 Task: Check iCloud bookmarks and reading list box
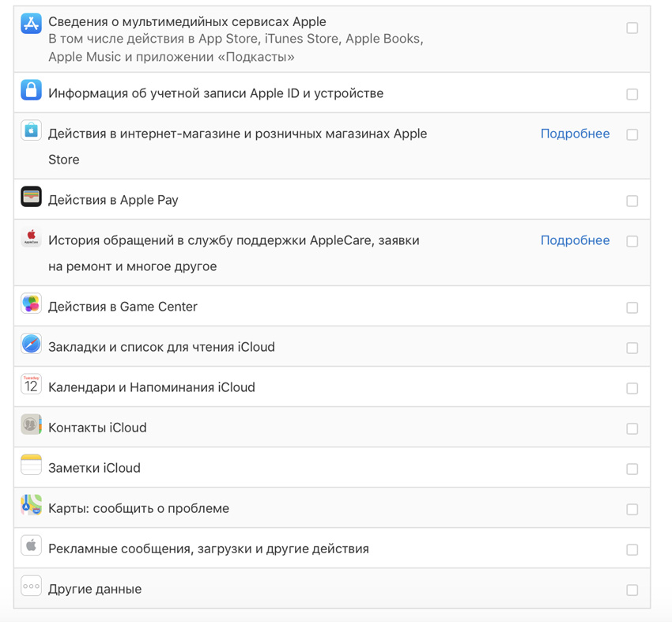click(x=632, y=348)
